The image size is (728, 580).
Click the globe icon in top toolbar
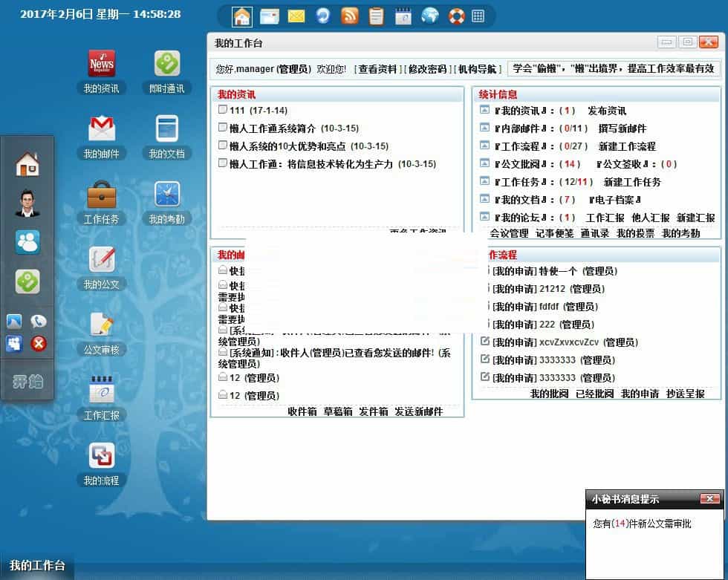pos(429,16)
